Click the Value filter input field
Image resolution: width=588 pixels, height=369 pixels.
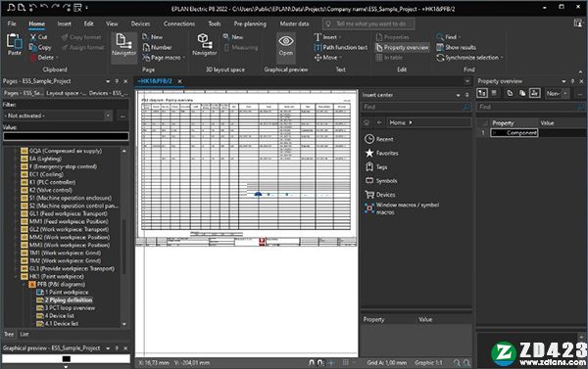pos(66,136)
